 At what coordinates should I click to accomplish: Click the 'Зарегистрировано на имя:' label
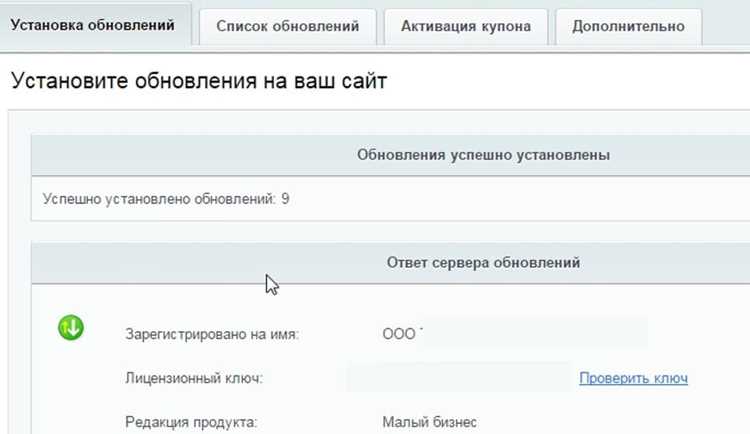[x=212, y=334]
